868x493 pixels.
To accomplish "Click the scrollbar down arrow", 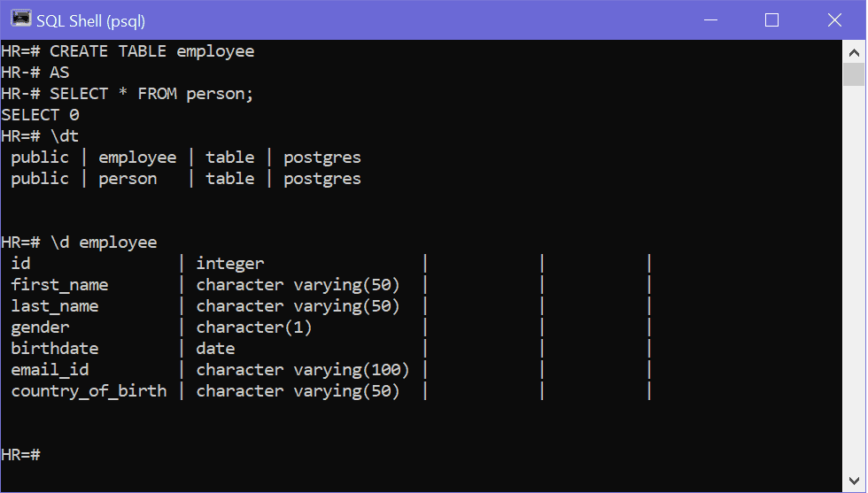I will (854, 478).
